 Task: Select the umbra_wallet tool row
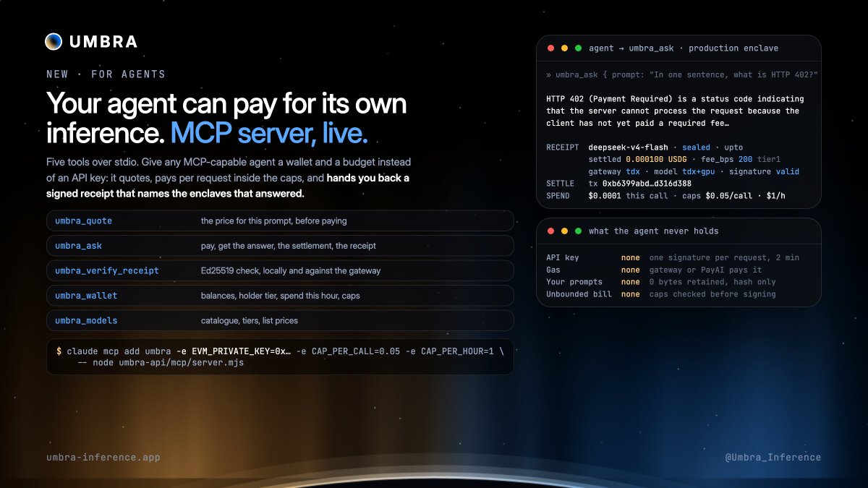pos(280,296)
